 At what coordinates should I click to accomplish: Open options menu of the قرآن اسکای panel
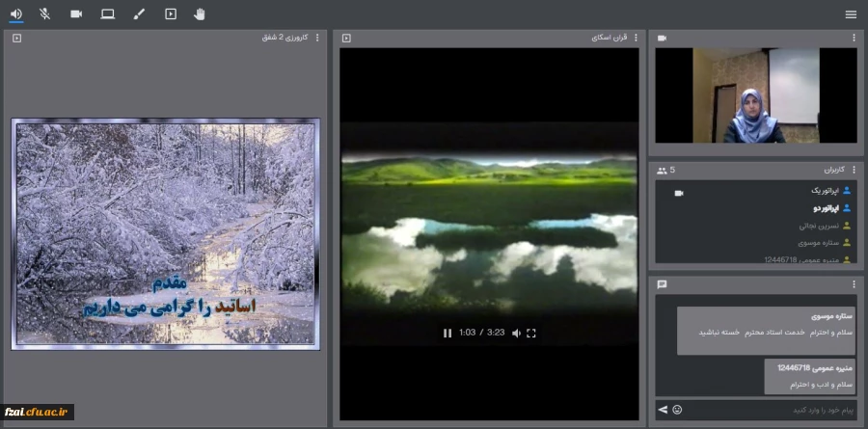pos(636,38)
